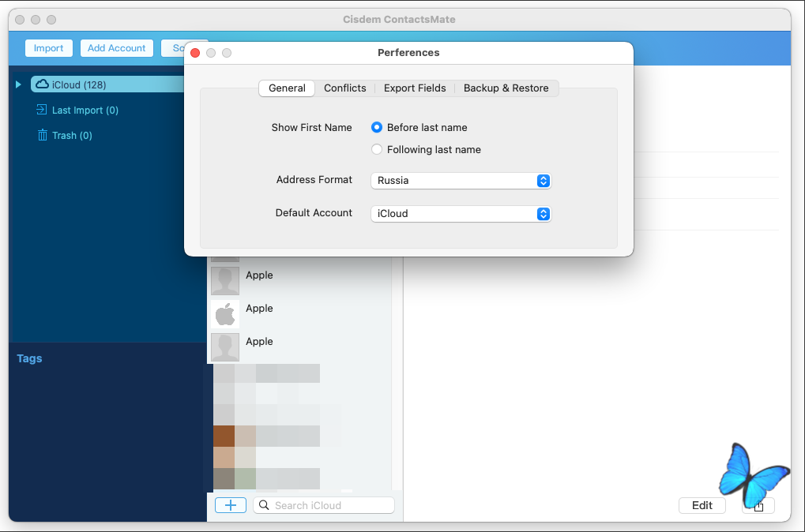Screen dimensions: 805x532
Task: Click the Trash bin icon
Action: click(43, 135)
